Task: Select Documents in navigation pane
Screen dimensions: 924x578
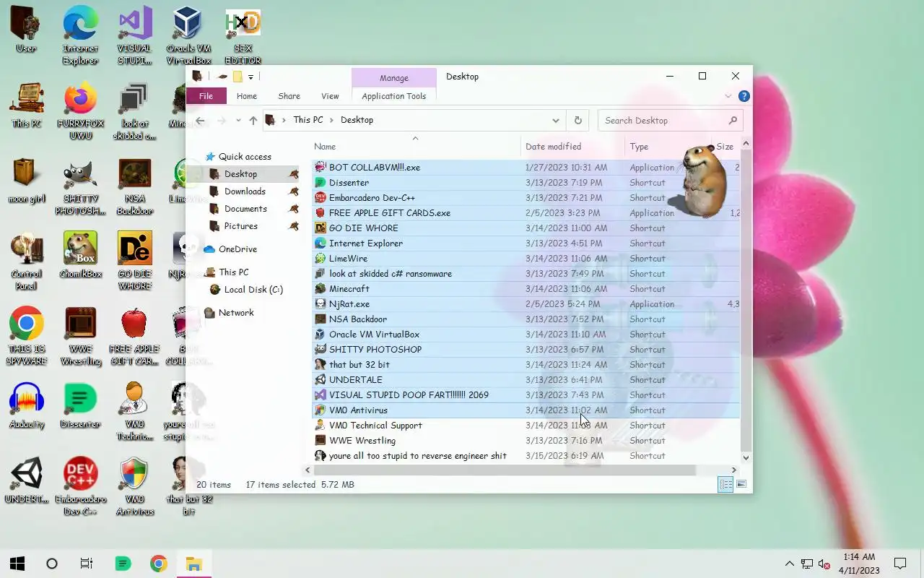Action: pos(245,209)
